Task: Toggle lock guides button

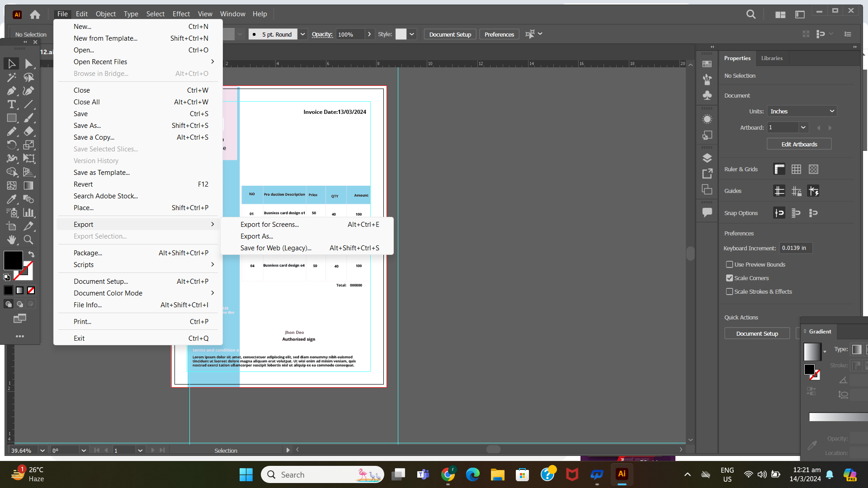Action: (x=796, y=191)
